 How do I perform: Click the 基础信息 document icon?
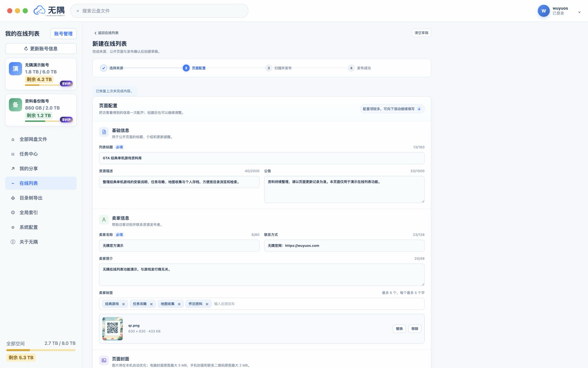coord(104,132)
